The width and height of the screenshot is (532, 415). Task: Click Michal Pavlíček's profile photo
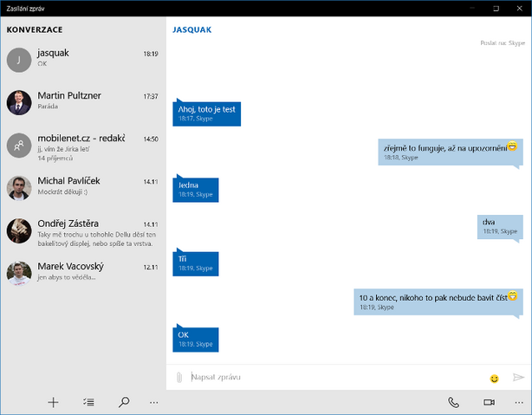click(x=19, y=188)
